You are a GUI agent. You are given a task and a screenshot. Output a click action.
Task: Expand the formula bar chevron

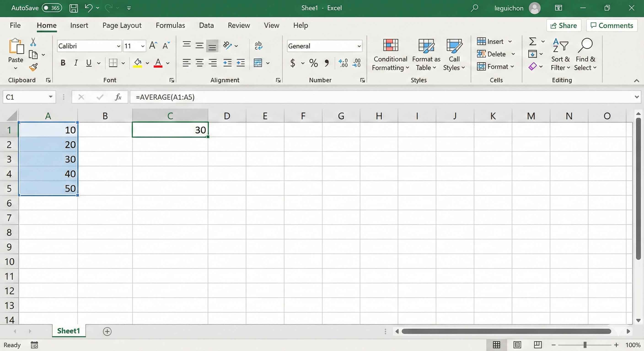636,97
